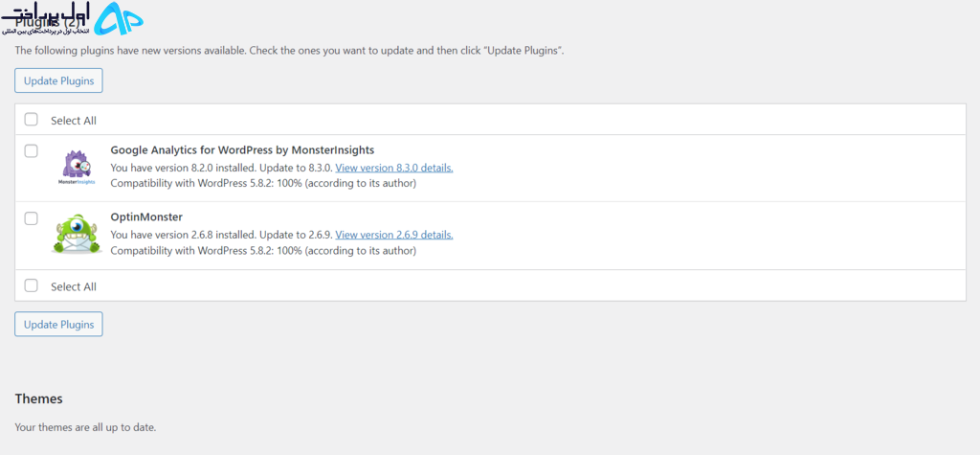Click 'Your themes are all up to date.' text

85,428
